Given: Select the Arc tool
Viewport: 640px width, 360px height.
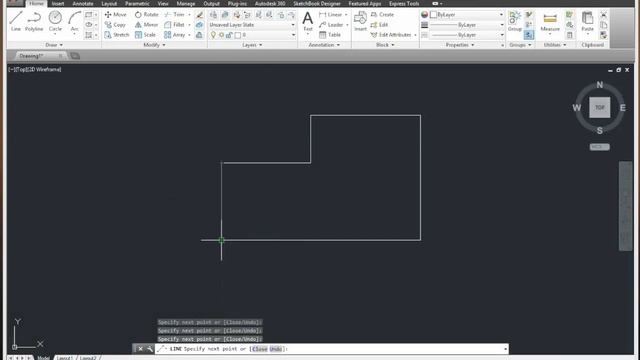Looking at the screenshot, I should pos(74,21).
